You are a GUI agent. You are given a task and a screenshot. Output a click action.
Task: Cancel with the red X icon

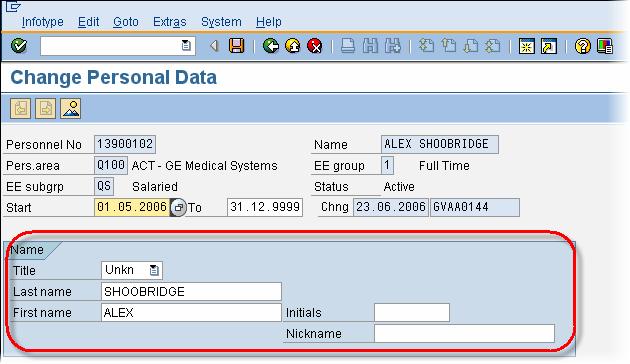tap(315, 46)
